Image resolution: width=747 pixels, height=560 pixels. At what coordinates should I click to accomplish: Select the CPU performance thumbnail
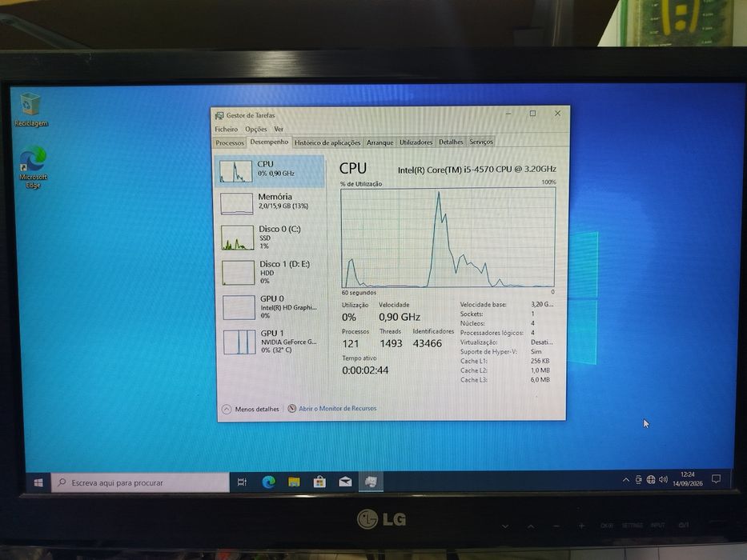236,171
